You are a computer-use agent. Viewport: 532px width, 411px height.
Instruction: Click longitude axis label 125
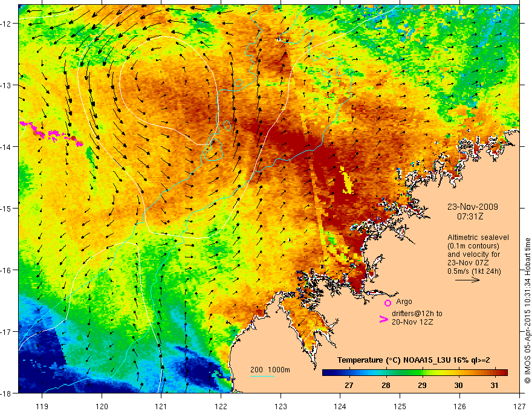pyautogui.click(x=400, y=406)
